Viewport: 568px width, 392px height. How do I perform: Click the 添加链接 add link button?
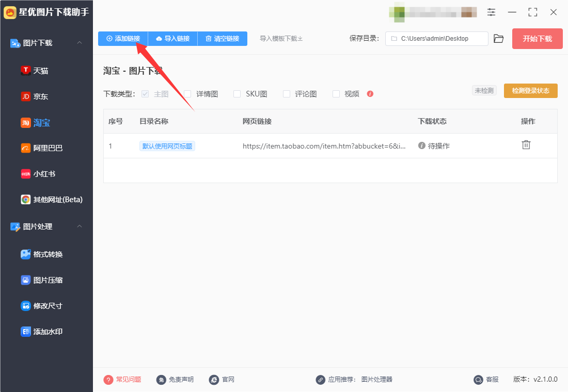pyautogui.click(x=123, y=38)
